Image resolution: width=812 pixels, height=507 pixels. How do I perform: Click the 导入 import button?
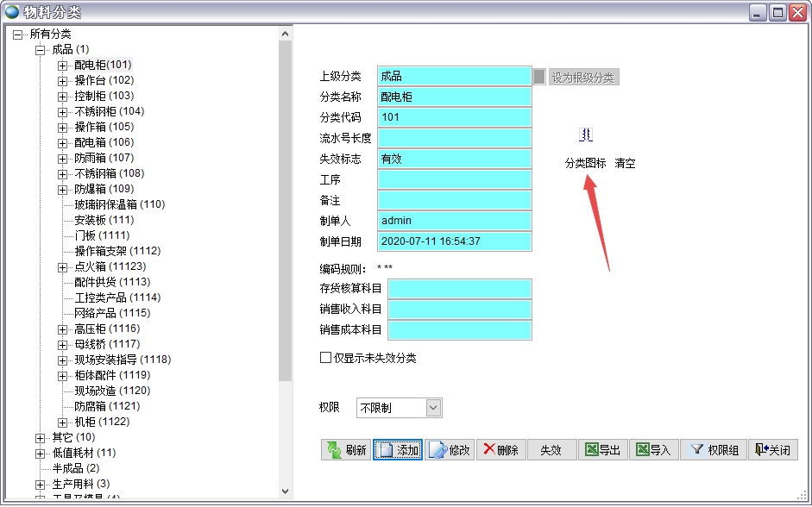653,450
